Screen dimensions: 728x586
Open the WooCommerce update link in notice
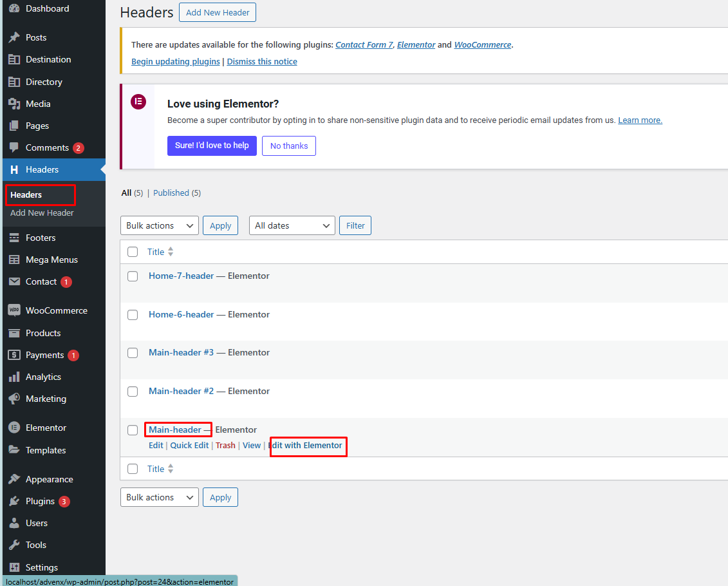point(482,44)
